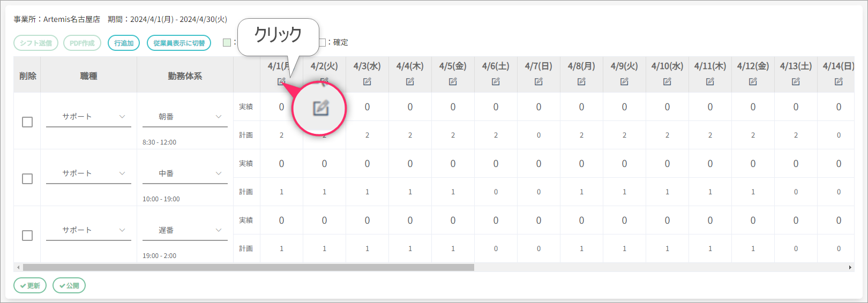The height and width of the screenshot is (303, 868).
Task: Click the green legend color box
Action: pyautogui.click(x=227, y=42)
